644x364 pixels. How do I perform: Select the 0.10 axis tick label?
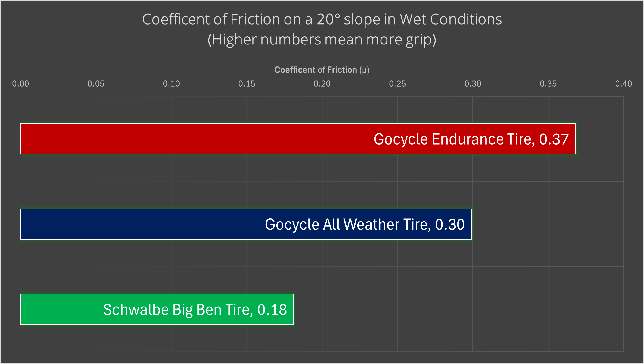(x=171, y=84)
